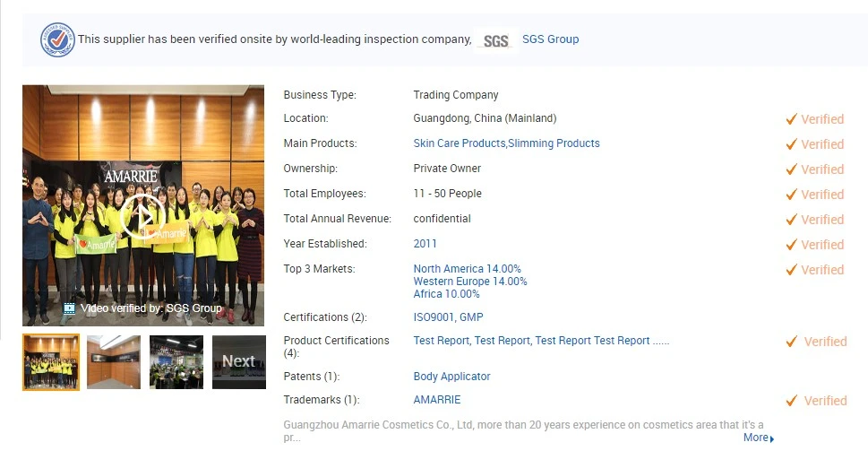This screenshot has width=868, height=451.
Task: Select the office reception thumbnail
Action: click(114, 362)
